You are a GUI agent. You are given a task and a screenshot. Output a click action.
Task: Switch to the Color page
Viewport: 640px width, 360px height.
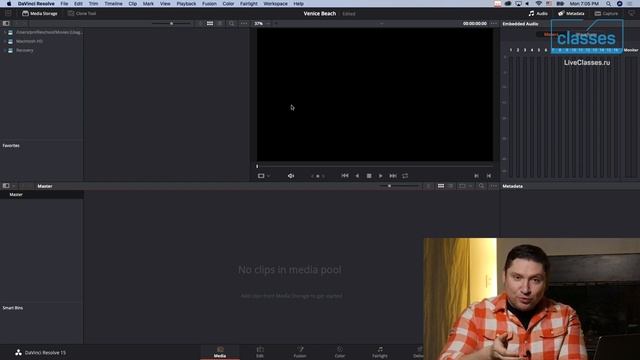(340, 352)
